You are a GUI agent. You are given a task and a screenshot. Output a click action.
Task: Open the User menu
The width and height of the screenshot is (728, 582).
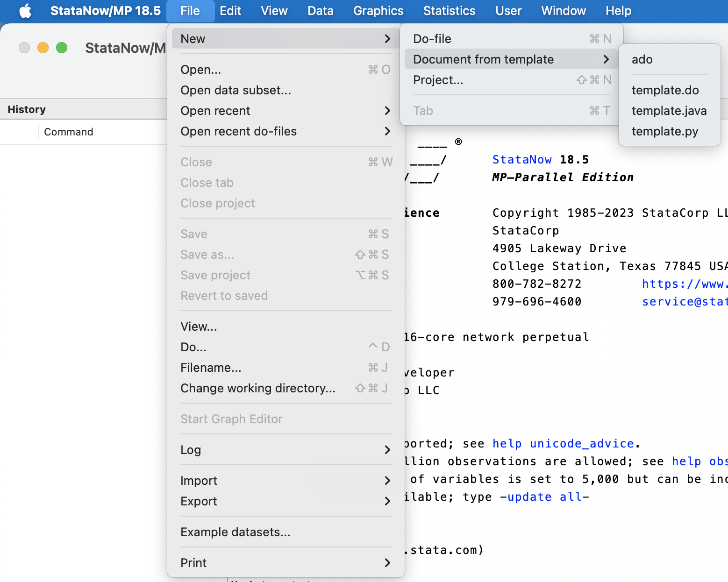tap(508, 11)
